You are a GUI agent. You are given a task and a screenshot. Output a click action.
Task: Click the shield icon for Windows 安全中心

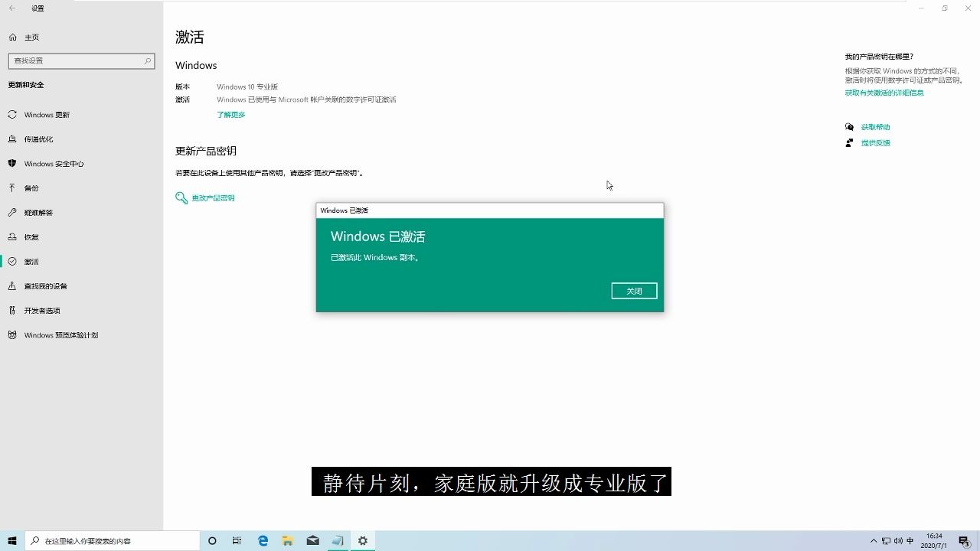tap(12, 164)
